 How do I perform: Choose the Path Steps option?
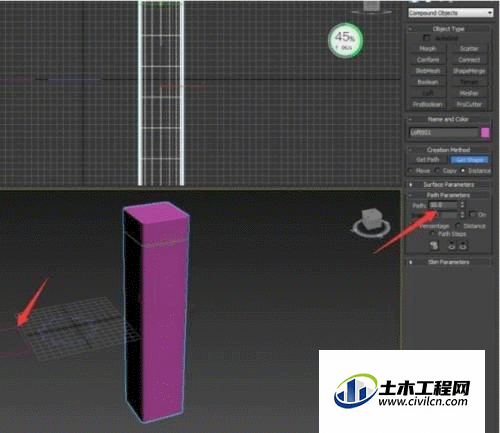click(x=433, y=234)
